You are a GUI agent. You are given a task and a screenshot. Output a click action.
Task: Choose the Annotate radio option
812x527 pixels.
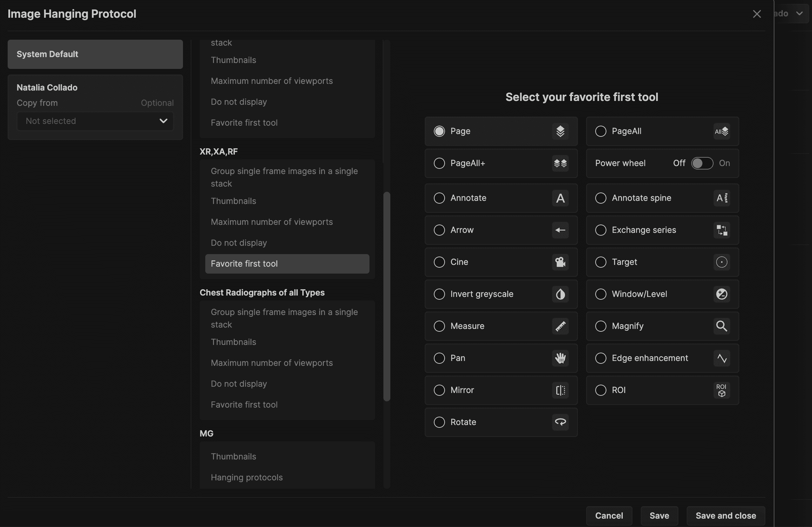point(439,198)
